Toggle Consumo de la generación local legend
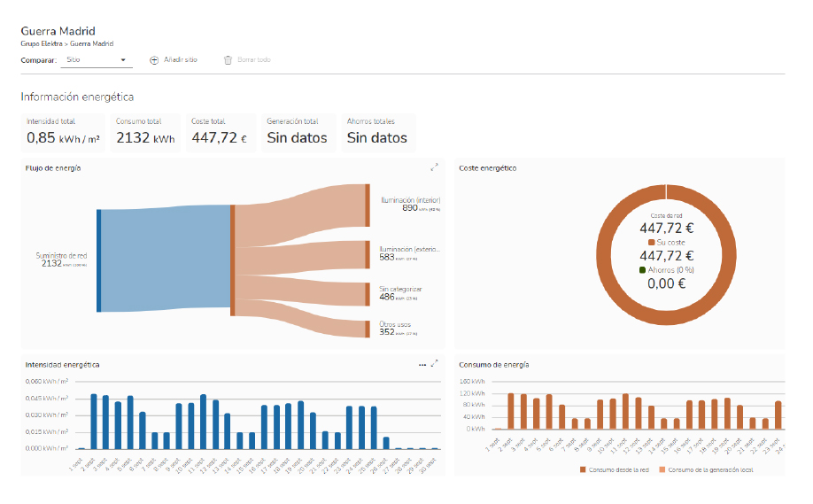The image size is (813, 504). (706, 469)
